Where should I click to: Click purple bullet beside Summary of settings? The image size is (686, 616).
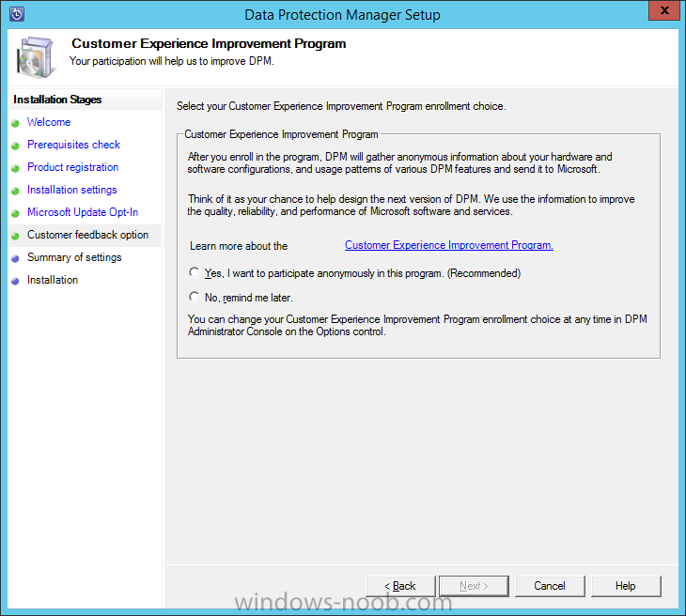(x=15, y=259)
